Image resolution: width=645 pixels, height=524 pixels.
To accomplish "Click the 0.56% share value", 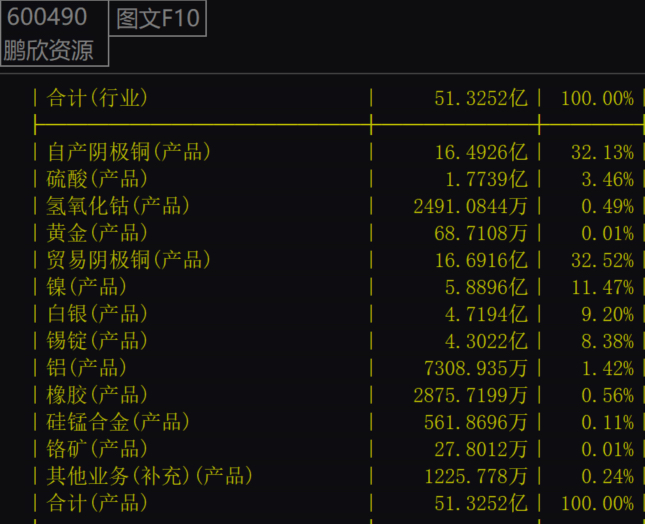I will point(608,396).
